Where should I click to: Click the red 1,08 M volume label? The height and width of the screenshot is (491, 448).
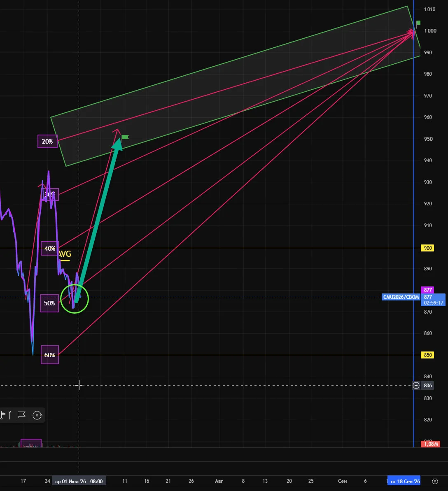coord(431,444)
